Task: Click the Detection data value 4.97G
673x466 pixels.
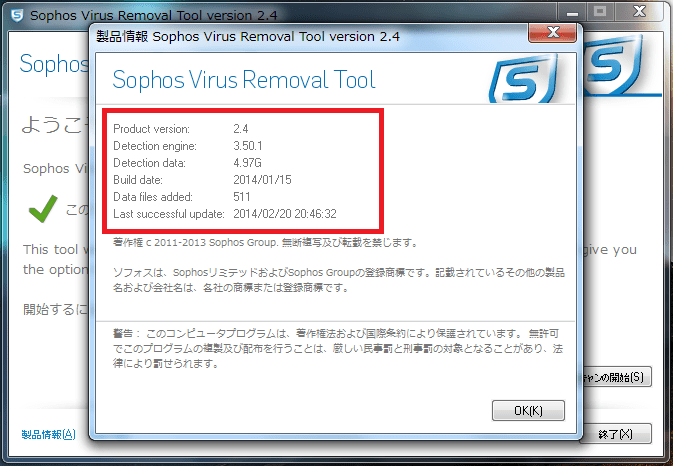Action: pos(247,163)
